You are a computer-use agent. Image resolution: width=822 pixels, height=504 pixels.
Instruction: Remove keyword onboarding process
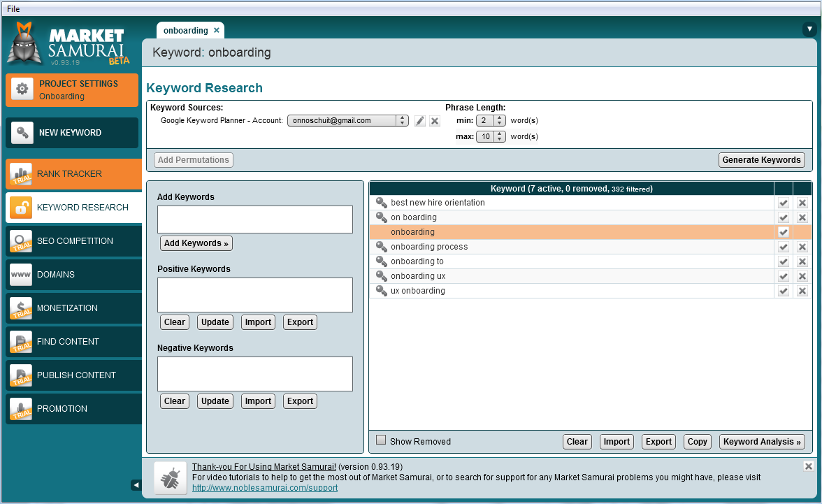[x=802, y=247]
